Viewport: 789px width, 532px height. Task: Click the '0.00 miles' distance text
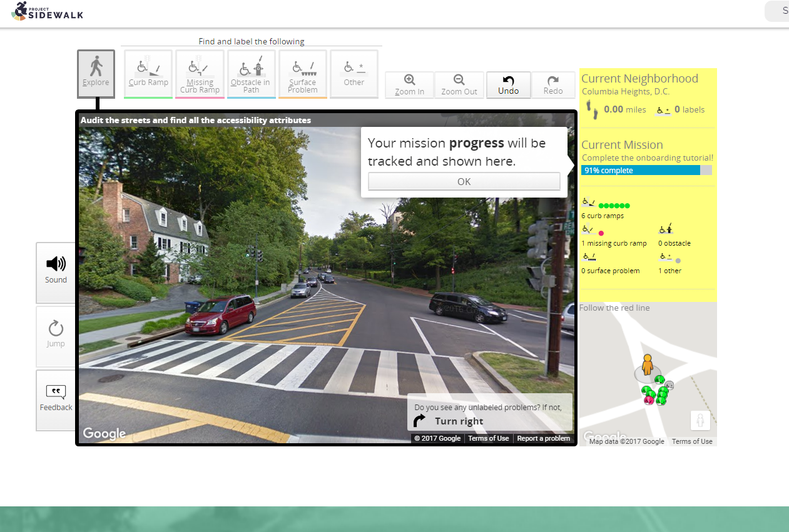[x=624, y=109]
